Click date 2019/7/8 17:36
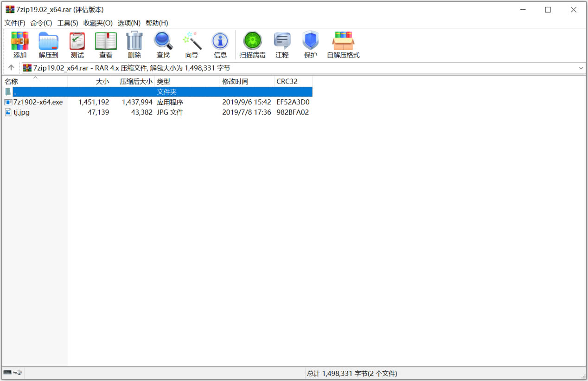 [247, 112]
